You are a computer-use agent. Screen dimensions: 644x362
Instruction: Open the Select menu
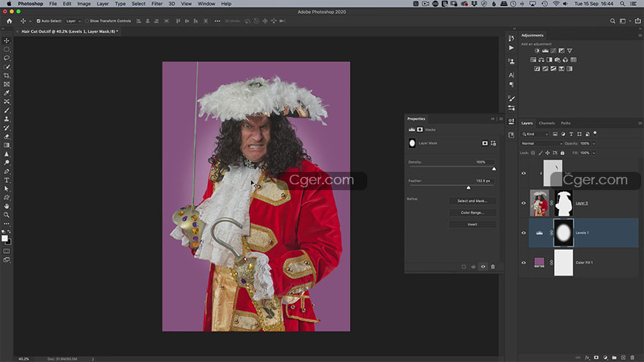(x=138, y=4)
